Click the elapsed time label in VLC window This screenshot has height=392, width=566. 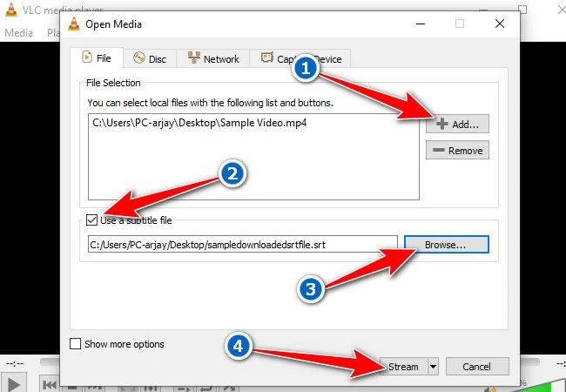pyautogui.click(x=15, y=363)
